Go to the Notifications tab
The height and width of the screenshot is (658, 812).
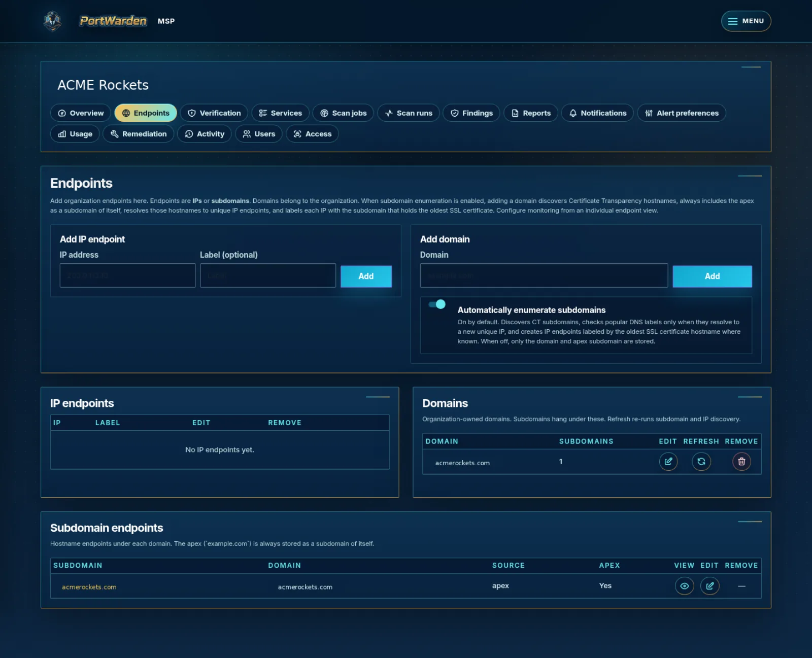click(x=597, y=113)
